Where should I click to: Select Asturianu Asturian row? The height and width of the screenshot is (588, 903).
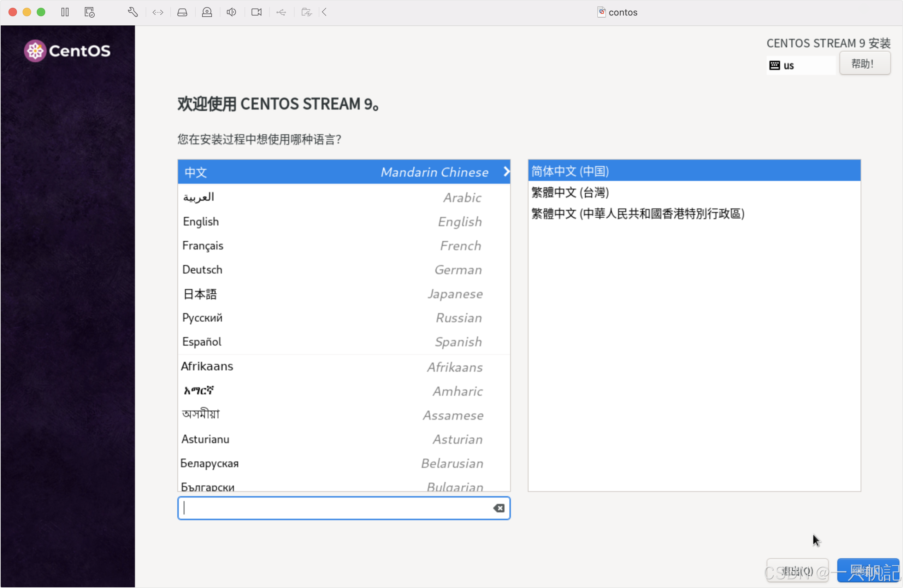point(344,439)
